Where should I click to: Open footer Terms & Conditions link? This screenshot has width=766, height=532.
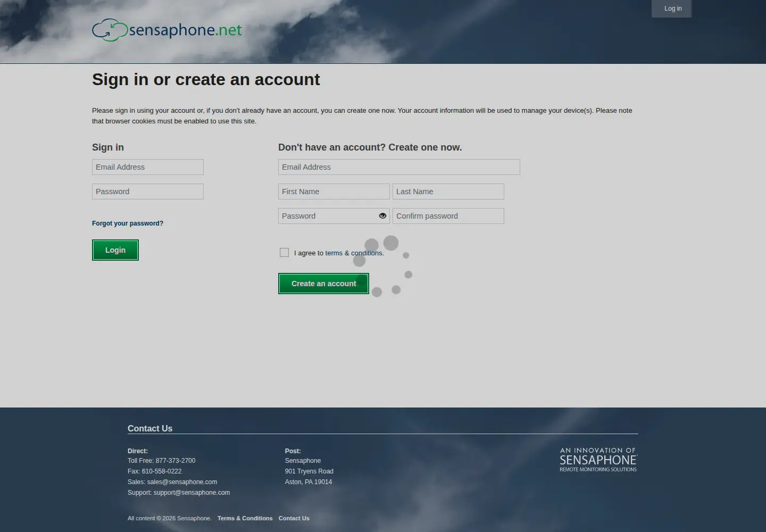245,518
